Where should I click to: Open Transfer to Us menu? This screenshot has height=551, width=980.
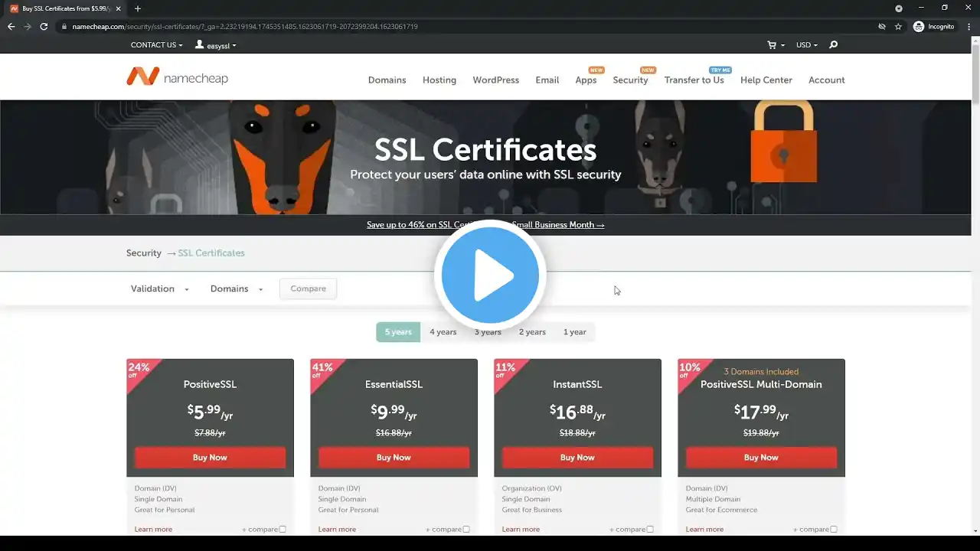pos(694,80)
